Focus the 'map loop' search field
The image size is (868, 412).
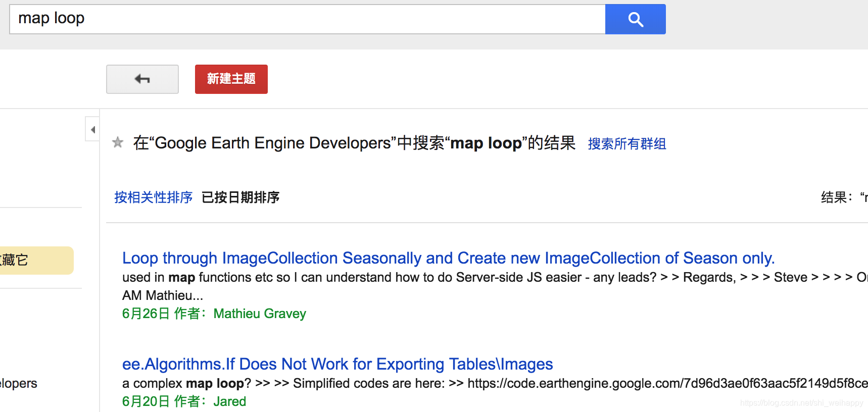point(307,19)
